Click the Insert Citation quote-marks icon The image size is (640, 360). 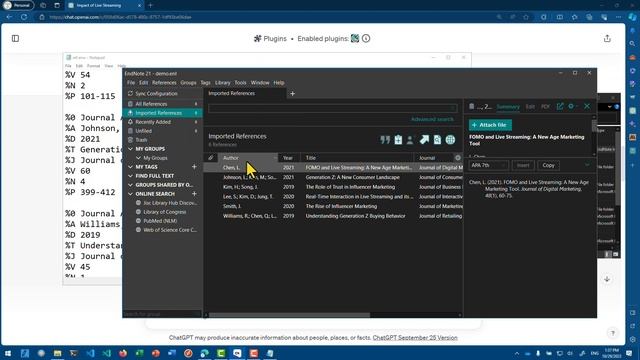(385, 140)
